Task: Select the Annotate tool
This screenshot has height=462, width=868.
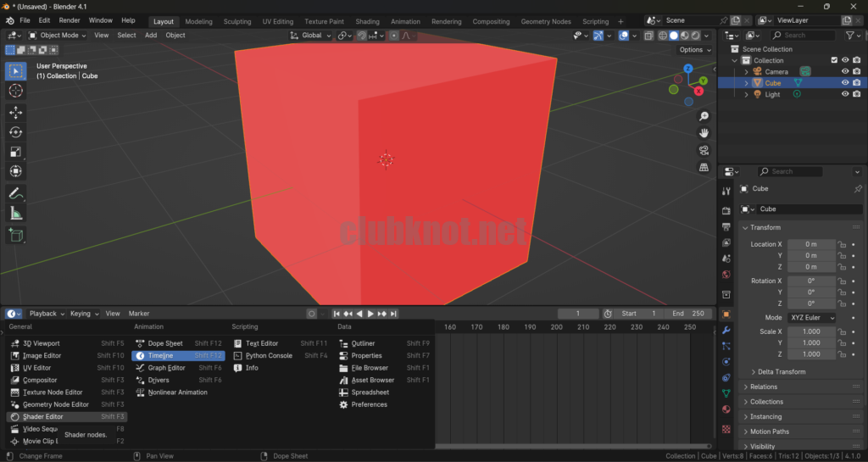Action: [x=15, y=193]
